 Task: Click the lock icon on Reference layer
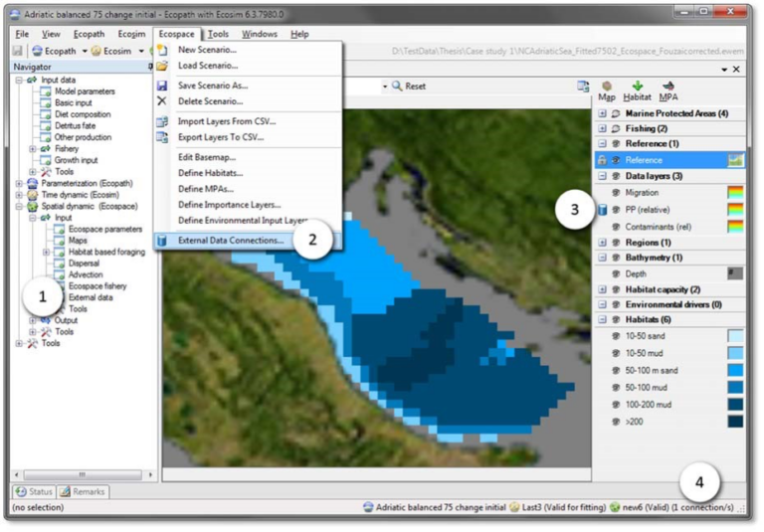point(602,159)
